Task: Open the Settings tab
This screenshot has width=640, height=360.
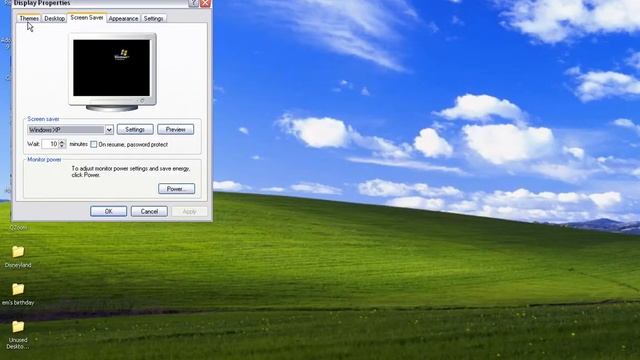Action: [153, 18]
